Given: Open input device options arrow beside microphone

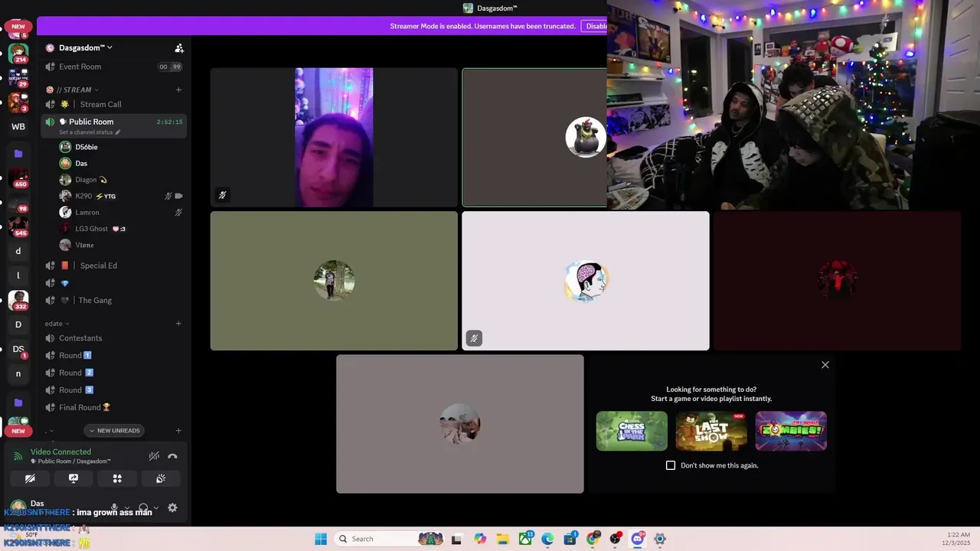Looking at the screenshot, I should [x=127, y=507].
